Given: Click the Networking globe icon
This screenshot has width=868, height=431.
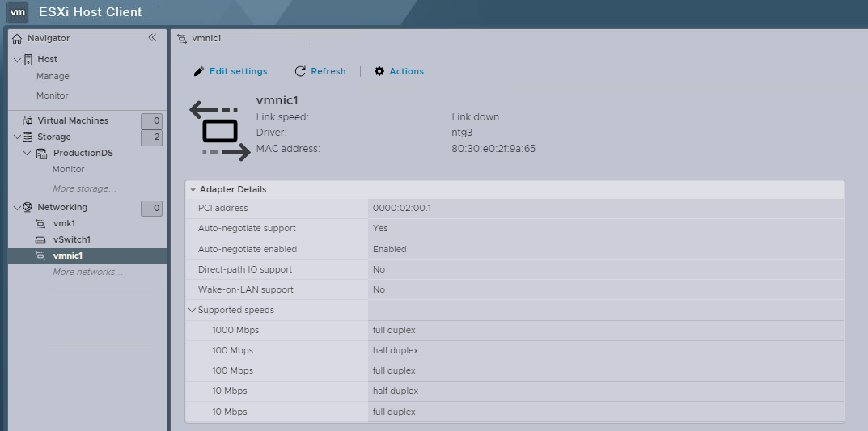Looking at the screenshot, I should coord(28,207).
